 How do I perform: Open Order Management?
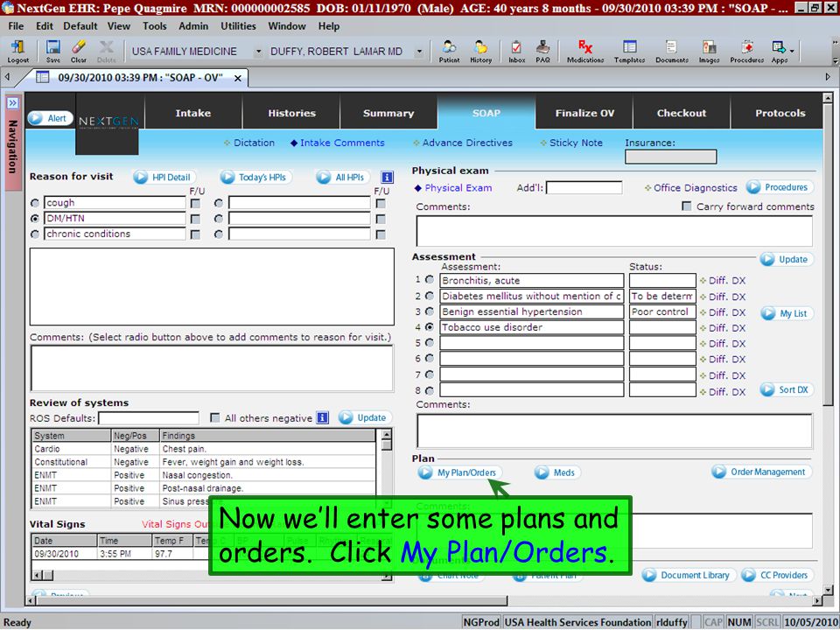760,472
